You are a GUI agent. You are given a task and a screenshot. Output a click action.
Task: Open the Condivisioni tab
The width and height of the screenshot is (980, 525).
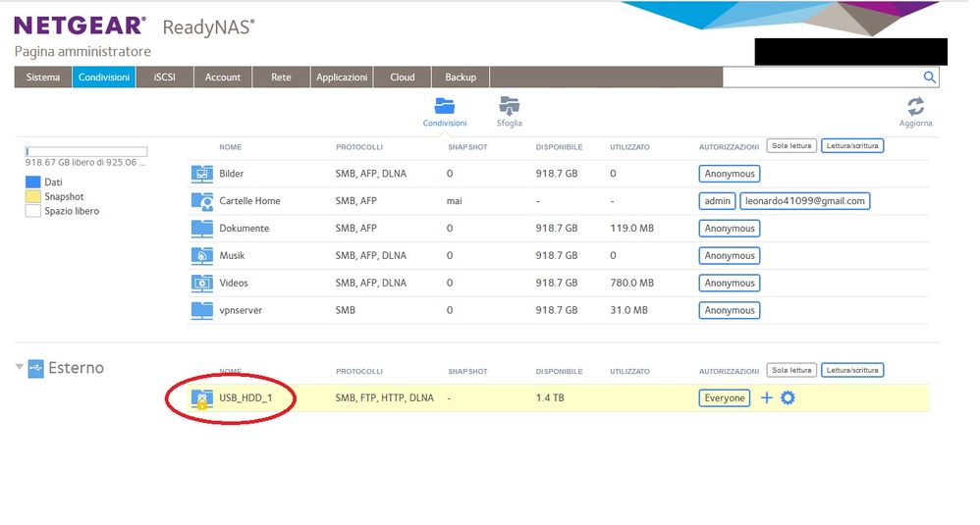[104, 78]
